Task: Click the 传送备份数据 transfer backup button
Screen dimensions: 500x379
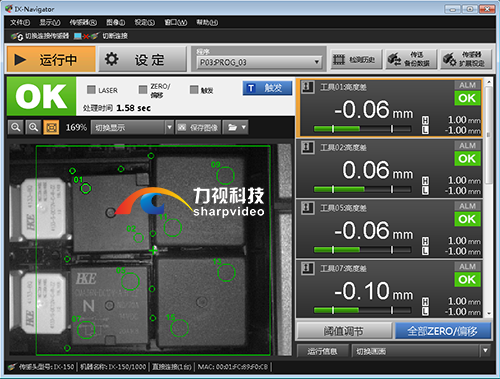Action: [411, 59]
